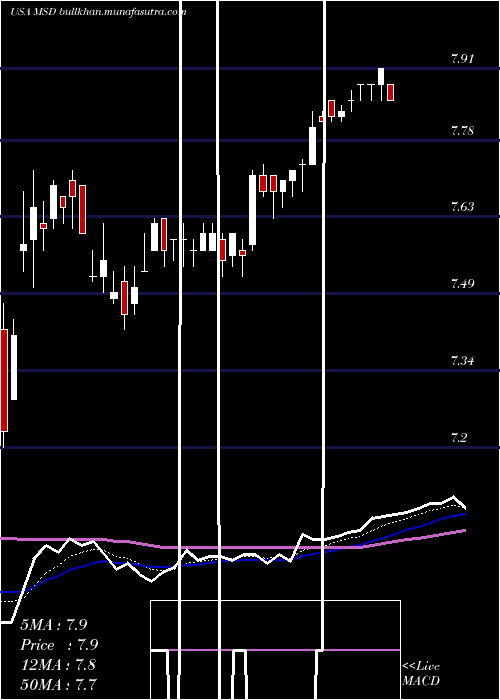The width and height of the screenshot is (500, 700).
Task: Click the last red candlestick at far right
Action: (x=391, y=92)
